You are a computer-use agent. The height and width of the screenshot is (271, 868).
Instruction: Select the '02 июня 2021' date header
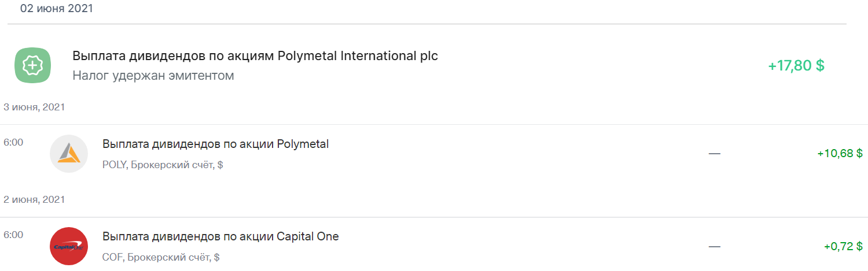coord(57,9)
